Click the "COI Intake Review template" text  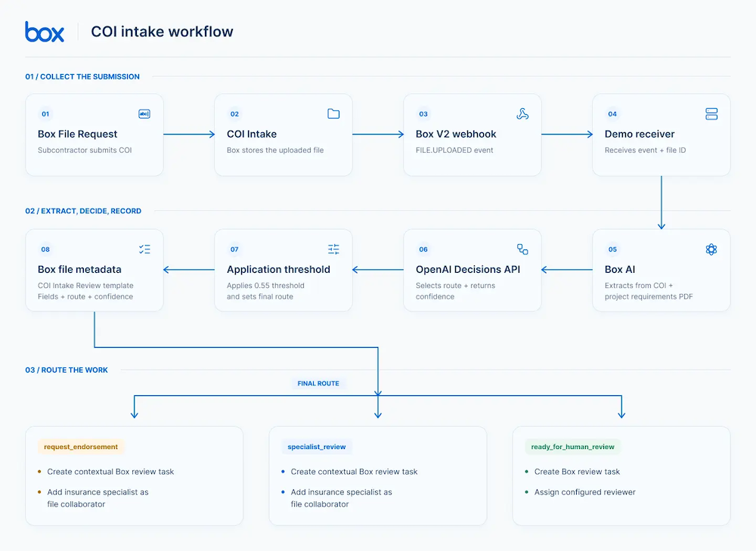(86, 286)
